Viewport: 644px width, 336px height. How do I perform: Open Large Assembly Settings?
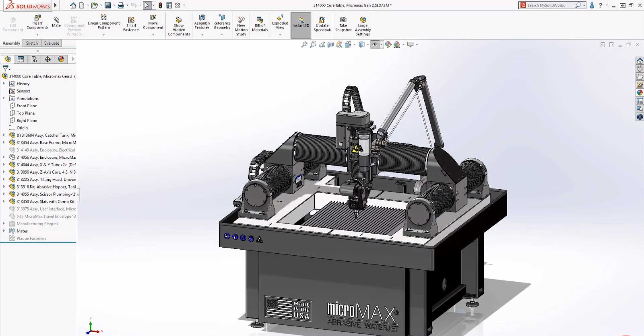tap(363, 26)
